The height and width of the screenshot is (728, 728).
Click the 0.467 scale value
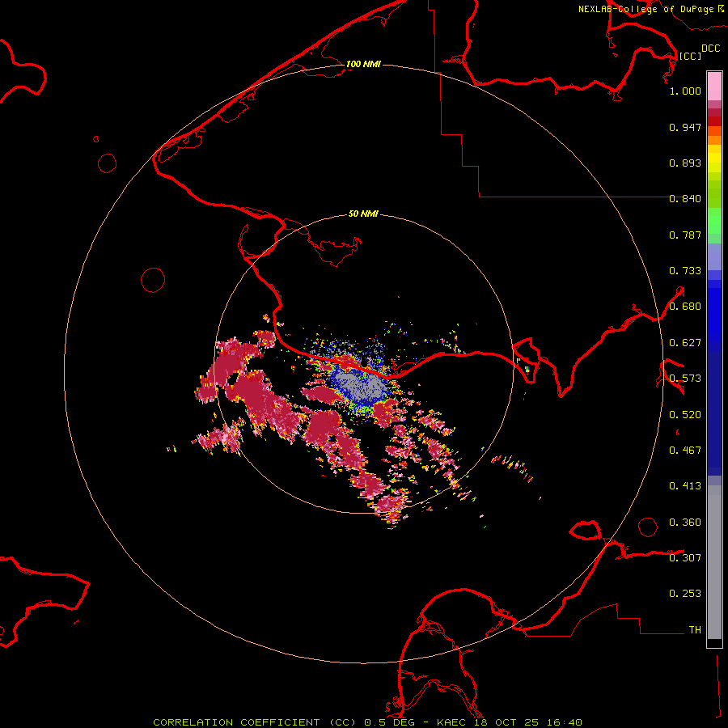pyautogui.click(x=685, y=451)
